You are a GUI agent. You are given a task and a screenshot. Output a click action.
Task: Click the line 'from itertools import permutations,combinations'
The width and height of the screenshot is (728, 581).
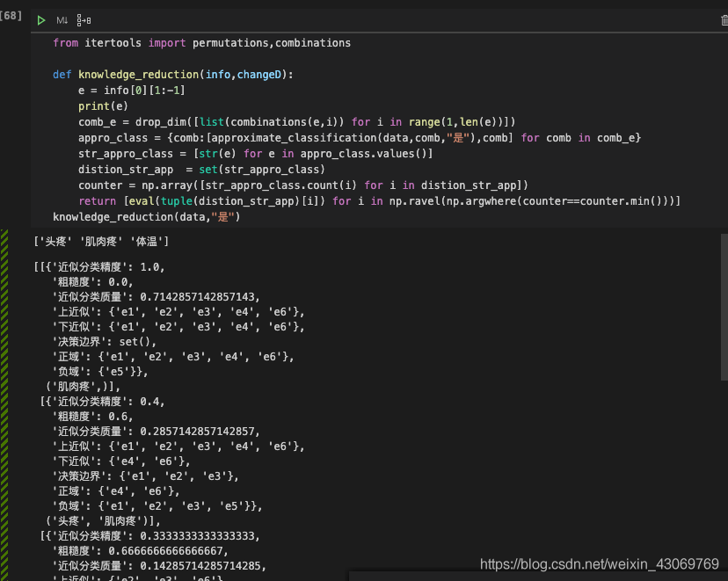tap(201, 43)
